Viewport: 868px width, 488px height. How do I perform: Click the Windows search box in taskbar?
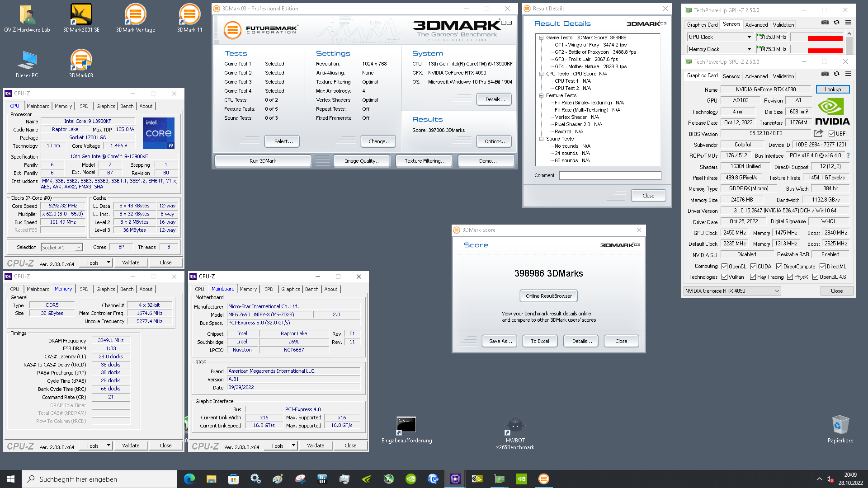click(x=99, y=479)
